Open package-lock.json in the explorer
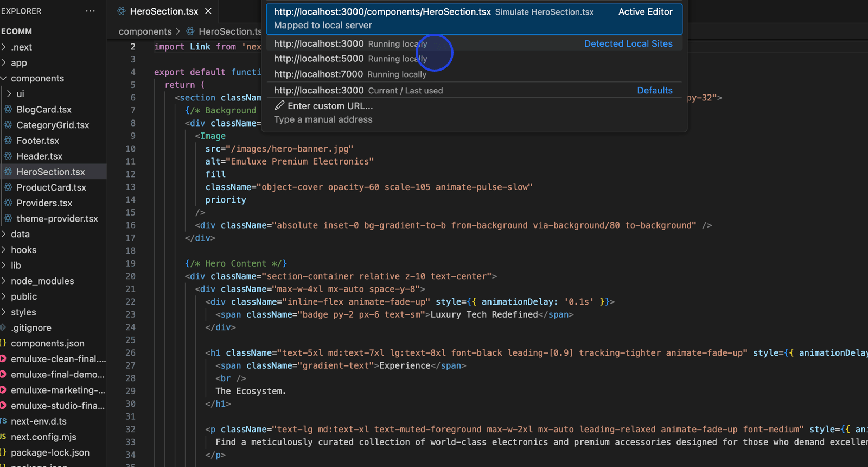 pyautogui.click(x=50, y=452)
